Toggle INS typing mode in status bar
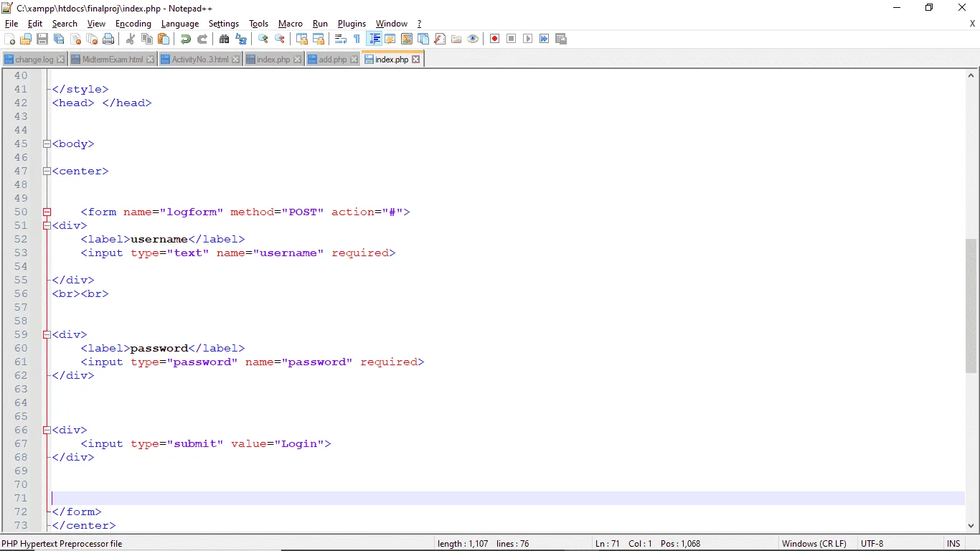 [x=953, y=544]
